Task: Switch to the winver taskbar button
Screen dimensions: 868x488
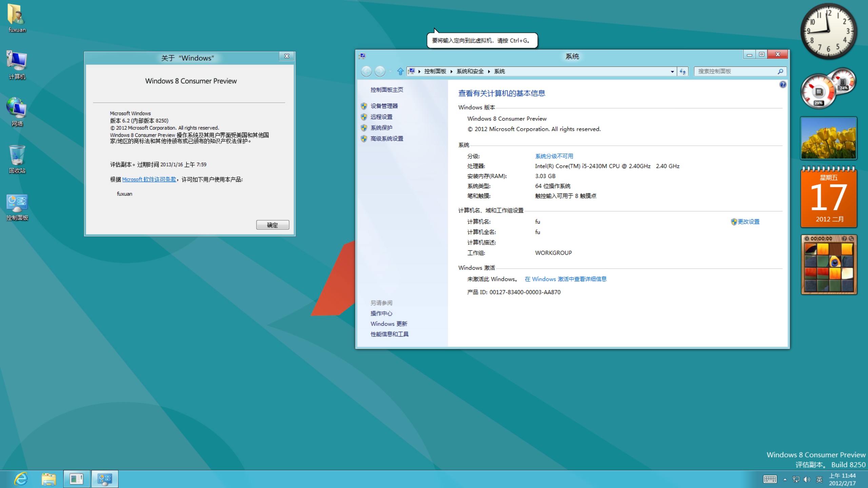Action: (x=77, y=479)
